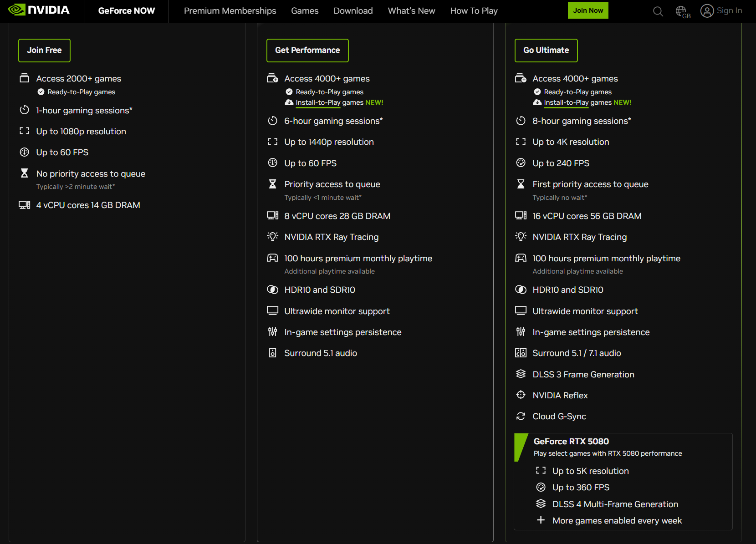Screen dimensions: 756x544
Task: Click the Performance Priority access hourglass icon
Action: [273, 184]
